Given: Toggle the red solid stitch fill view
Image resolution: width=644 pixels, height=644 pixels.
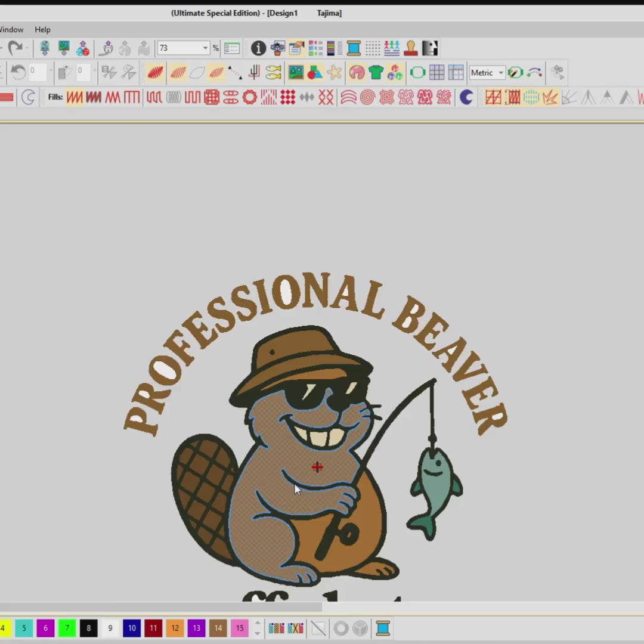Looking at the screenshot, I should click(155, 73).
